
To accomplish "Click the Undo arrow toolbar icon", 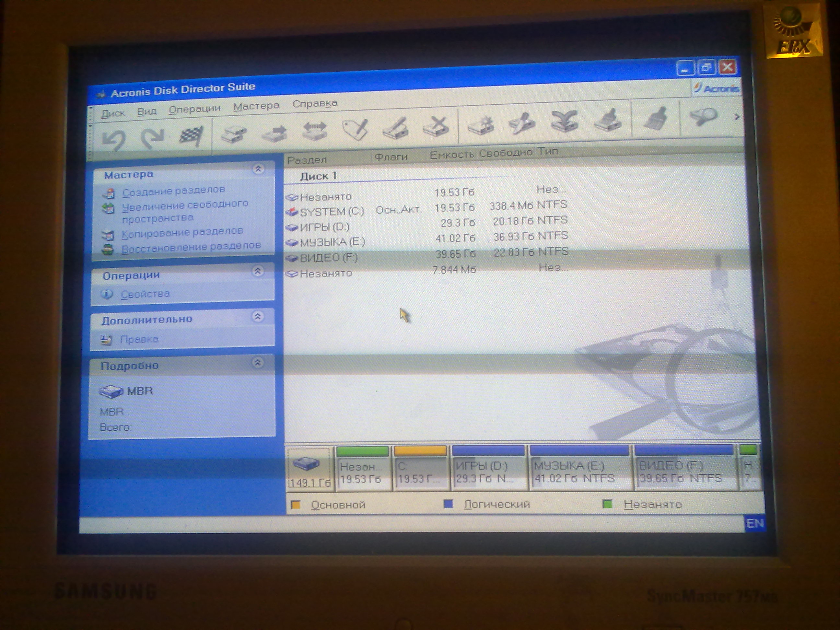I will 114,140.
